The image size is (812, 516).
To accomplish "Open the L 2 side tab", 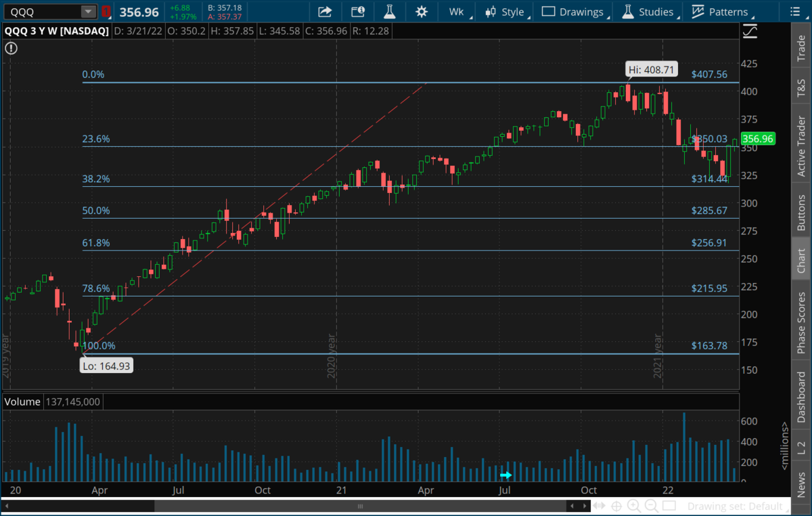I will pos(801,447).
